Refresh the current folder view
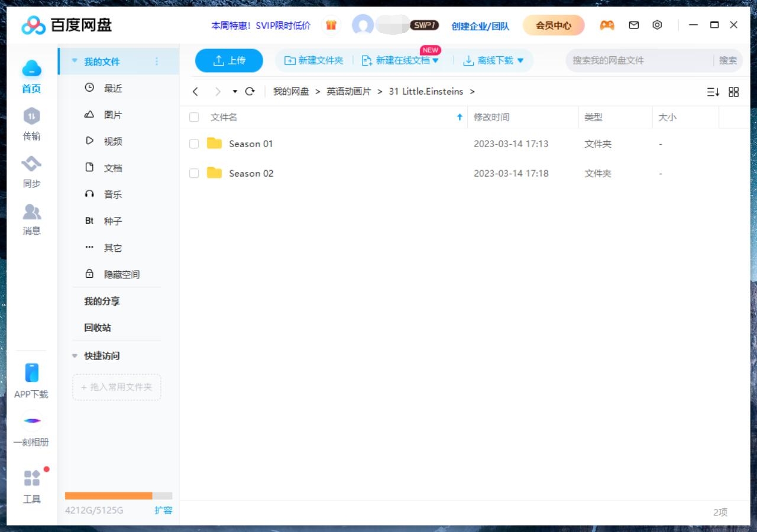The image size is (757, 532). click(250, 92)
